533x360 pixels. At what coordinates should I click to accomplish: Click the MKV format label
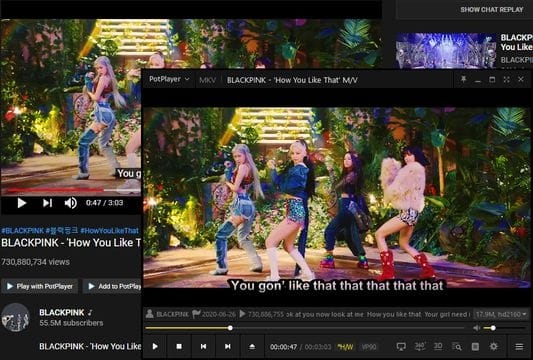tap(207, 80)
